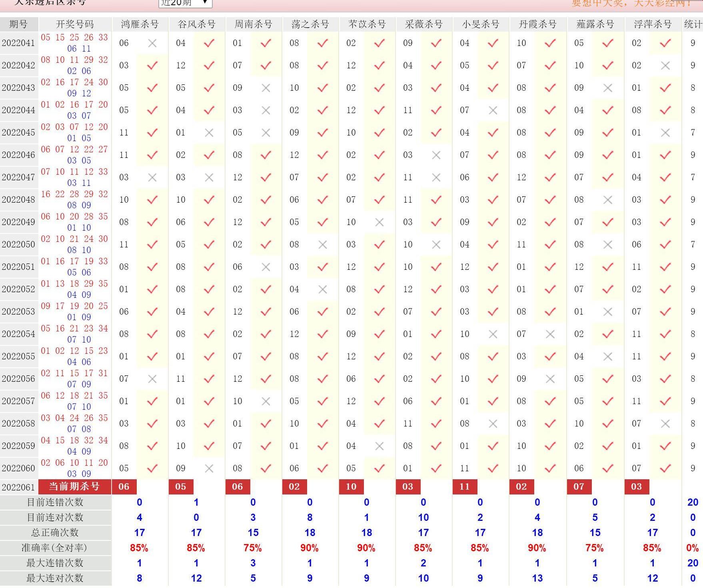
Task: Click the check mark for 周南杀号 in row 2022048
Action: click(x=266, y=200)
